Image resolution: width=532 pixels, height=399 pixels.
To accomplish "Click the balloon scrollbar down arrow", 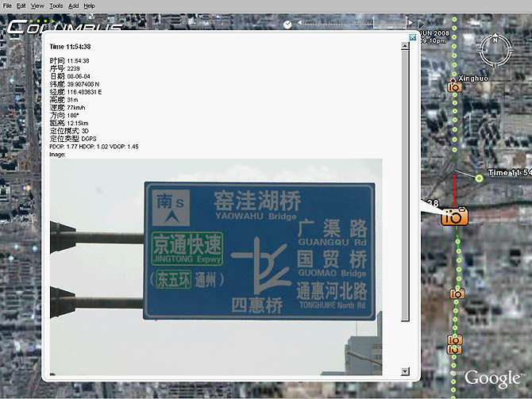I will coord(405,371).
